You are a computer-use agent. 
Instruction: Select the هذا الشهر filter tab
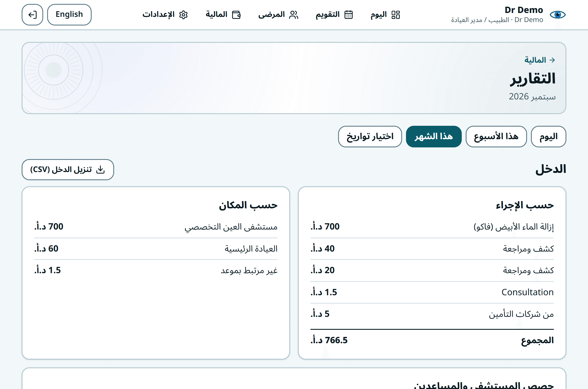(433, 136)
